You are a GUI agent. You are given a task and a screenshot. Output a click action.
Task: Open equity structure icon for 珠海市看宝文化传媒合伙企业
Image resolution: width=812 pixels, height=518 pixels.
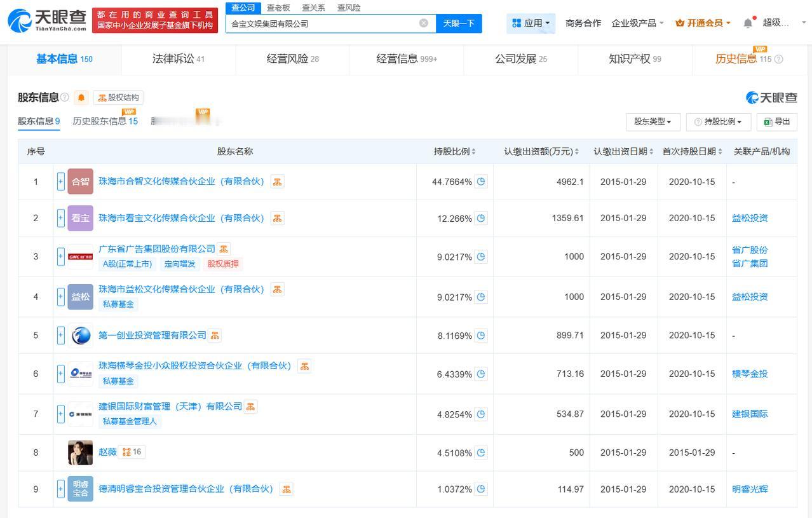click(x=277, y=218)
